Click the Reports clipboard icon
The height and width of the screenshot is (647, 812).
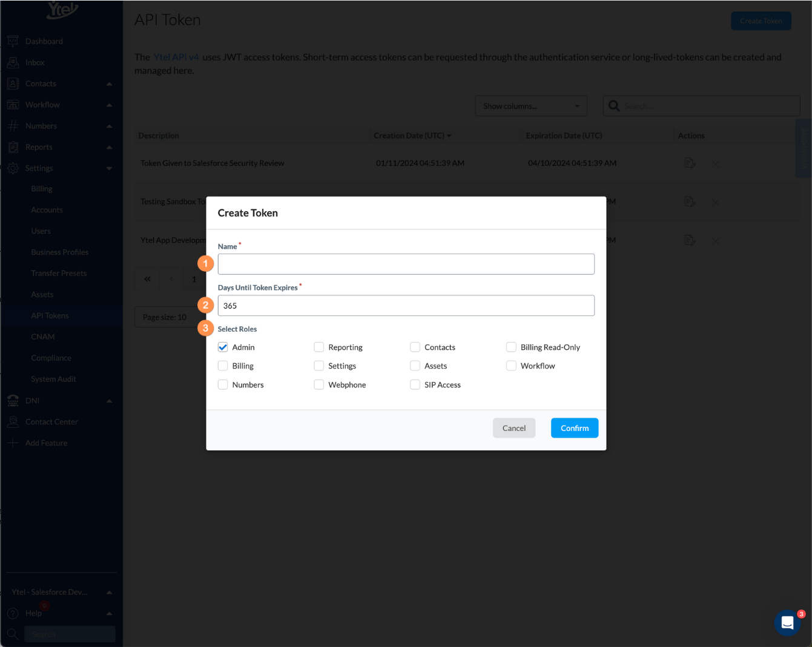tap(13, 147)
